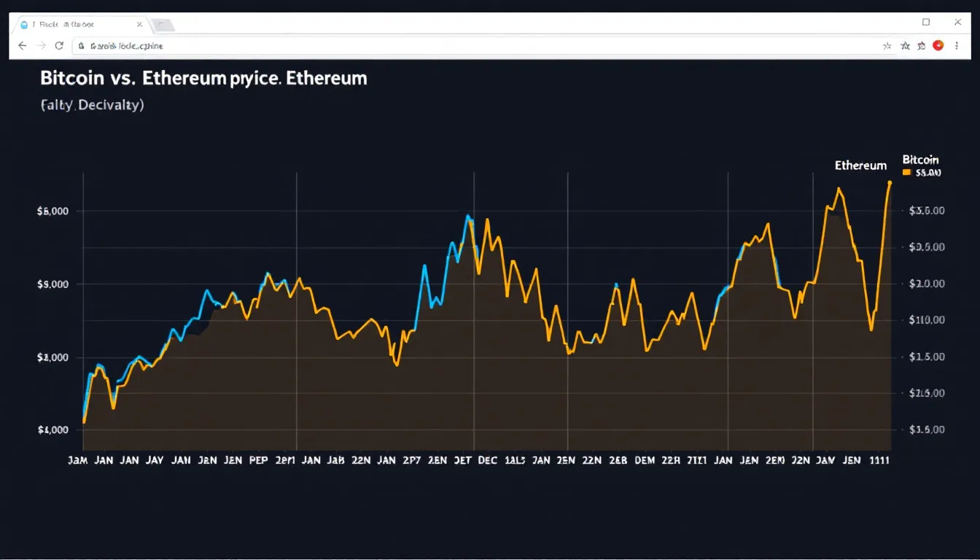Click the DEC label on the x-axis
This screenshot has height=560, width=980.
point(487,460)
